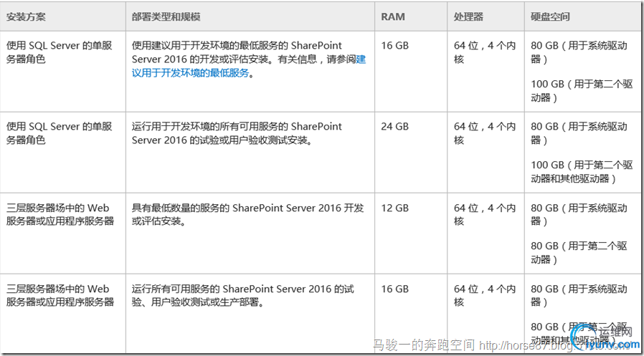This screenshot has width=644, height=356.
Task: Select 80 GB（用于第二个驱动器）in the 12 GB row
Action: pyautogui.click(x=579, y=253)
